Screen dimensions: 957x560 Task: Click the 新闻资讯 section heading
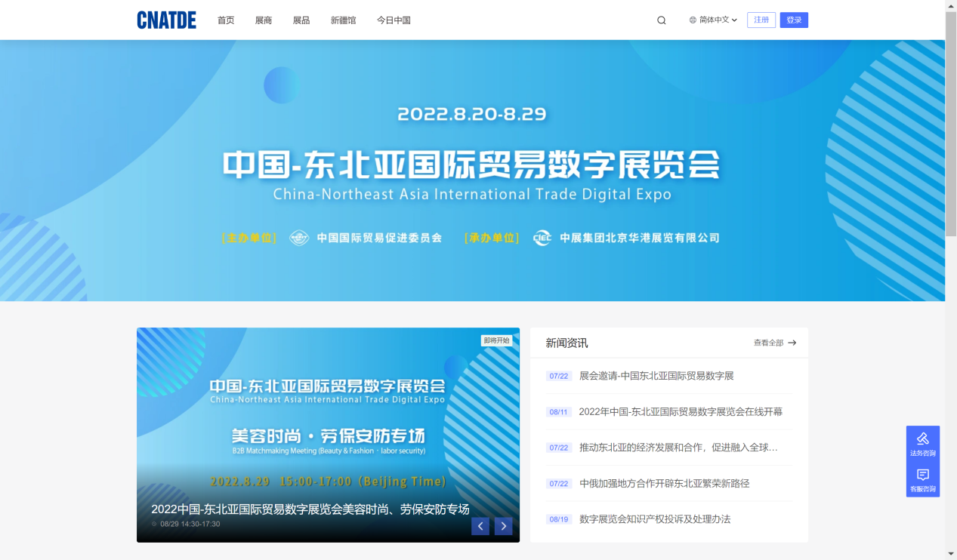coord(566,343)
